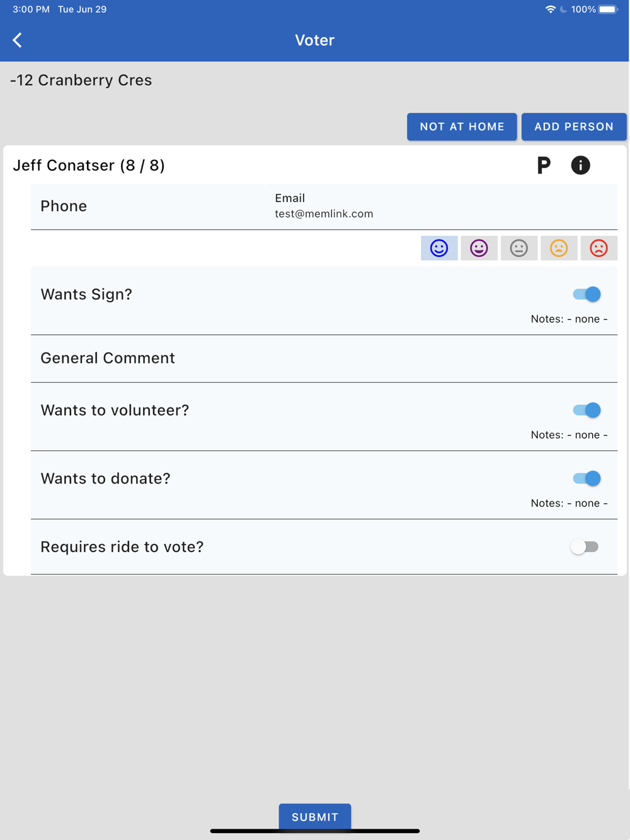Image resolution: width=630 pixels, height=840 pixels.
Task: Toggle the Wants Sign switch
Action: [x=587, y=294]
